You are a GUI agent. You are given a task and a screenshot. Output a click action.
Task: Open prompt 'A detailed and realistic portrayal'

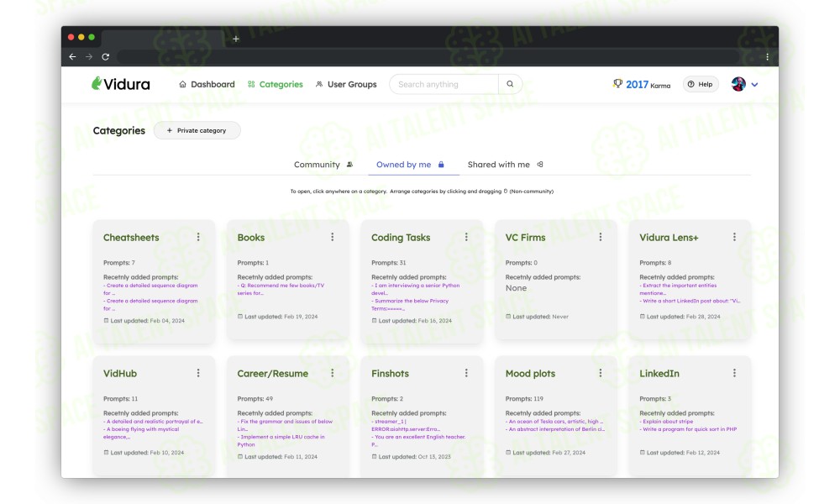(153, 421)
